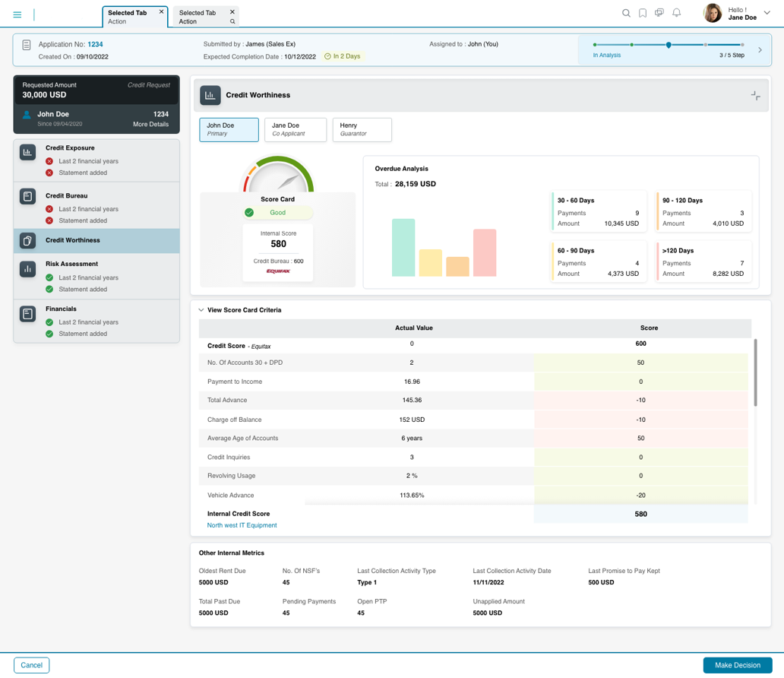The width and height of the screenshot is (784, 678).
Task: Close the first Selected Tab
Action: [161, 12]
